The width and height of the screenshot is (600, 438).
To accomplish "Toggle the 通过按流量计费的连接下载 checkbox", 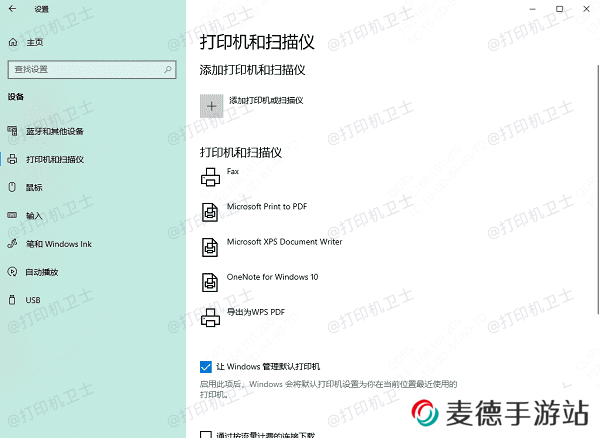I will pyautogui.click(x=205, y=435).
